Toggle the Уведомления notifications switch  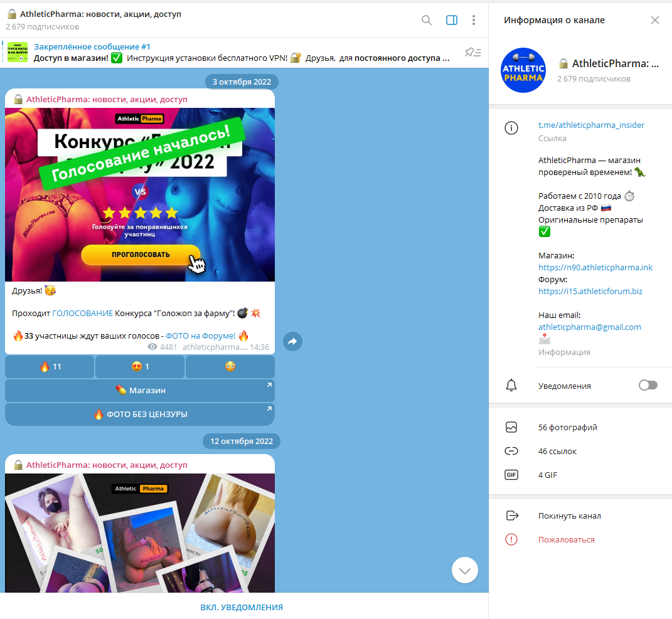point(648,385)
